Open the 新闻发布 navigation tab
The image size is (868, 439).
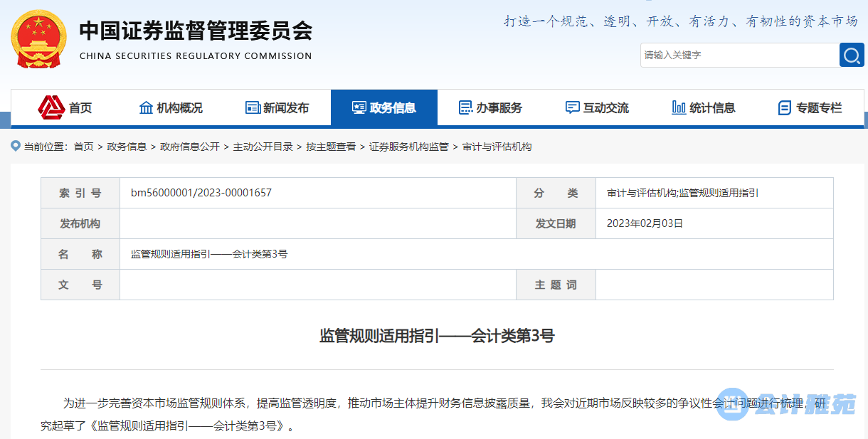(277, 107)
